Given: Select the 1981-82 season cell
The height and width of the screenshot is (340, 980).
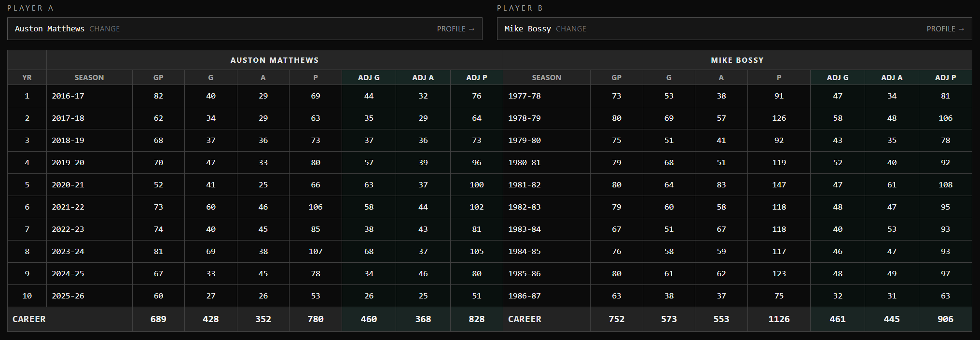Looking at the screenshot, I should click(524, 185).
